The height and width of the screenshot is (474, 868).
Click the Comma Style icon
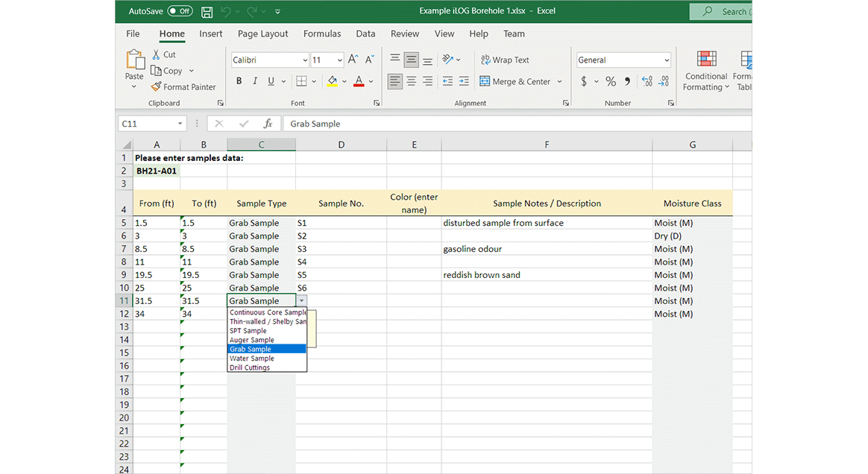(x=627, y=81)
